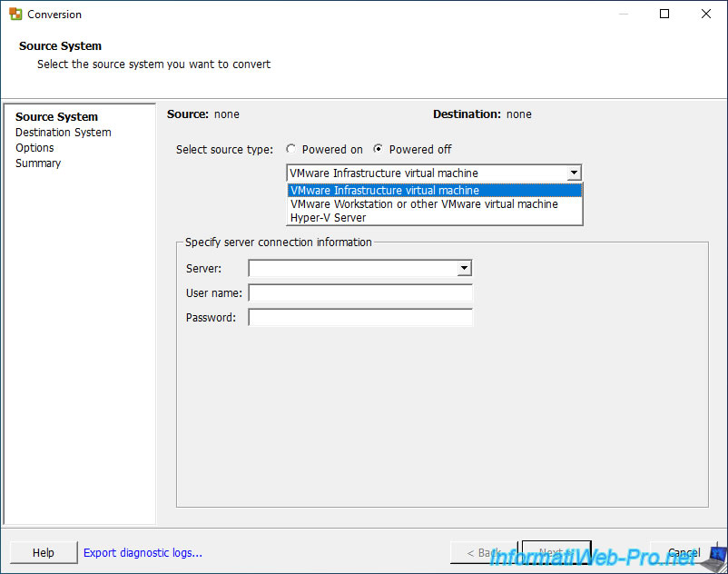Click 'Specify server connection information' group label
Viewport: 728px width, 574px height.
(278, 242)
